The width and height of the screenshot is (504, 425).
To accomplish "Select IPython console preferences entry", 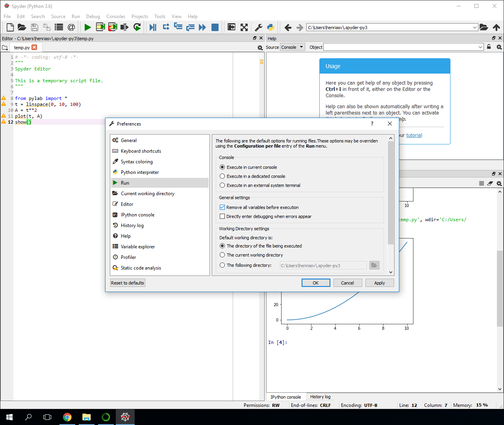I will pyautogui.click(x=159, y=215).
